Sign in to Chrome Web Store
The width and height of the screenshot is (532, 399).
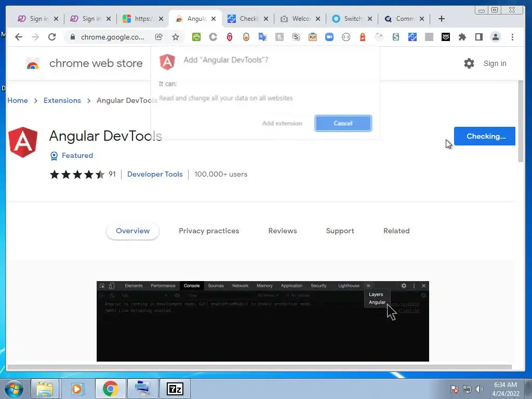pyautogui.click(x=495, y=63)
